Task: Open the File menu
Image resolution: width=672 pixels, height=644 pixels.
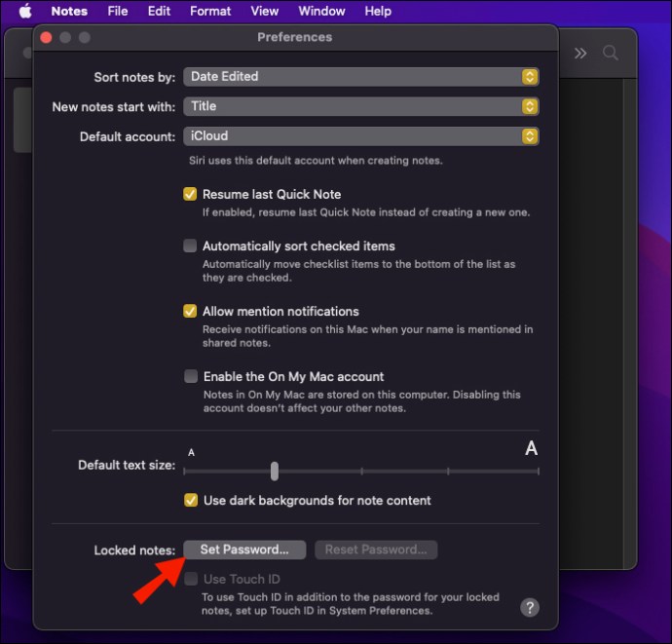Action: coord(118,11)
